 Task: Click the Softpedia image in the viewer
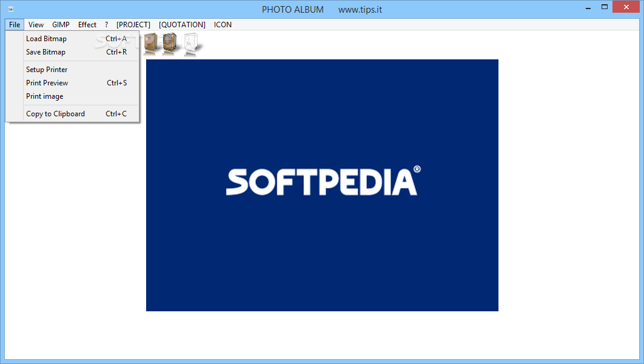[323, 185]
